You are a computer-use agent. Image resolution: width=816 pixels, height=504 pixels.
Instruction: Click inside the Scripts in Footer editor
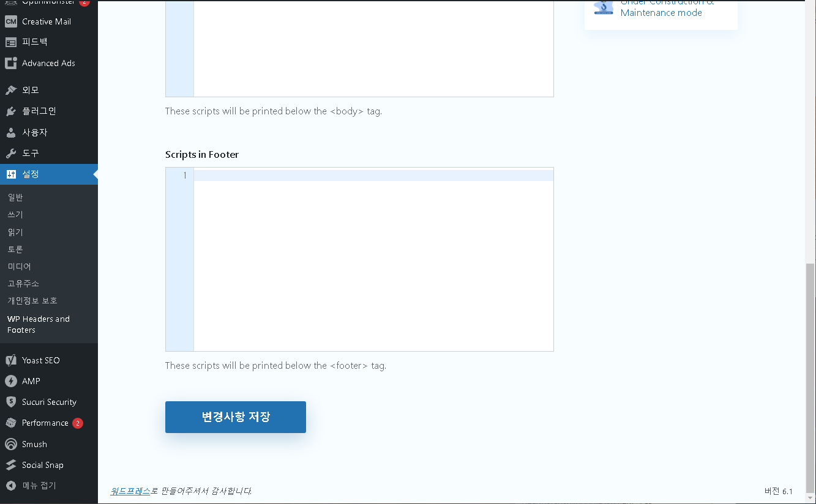coord(373,259)
